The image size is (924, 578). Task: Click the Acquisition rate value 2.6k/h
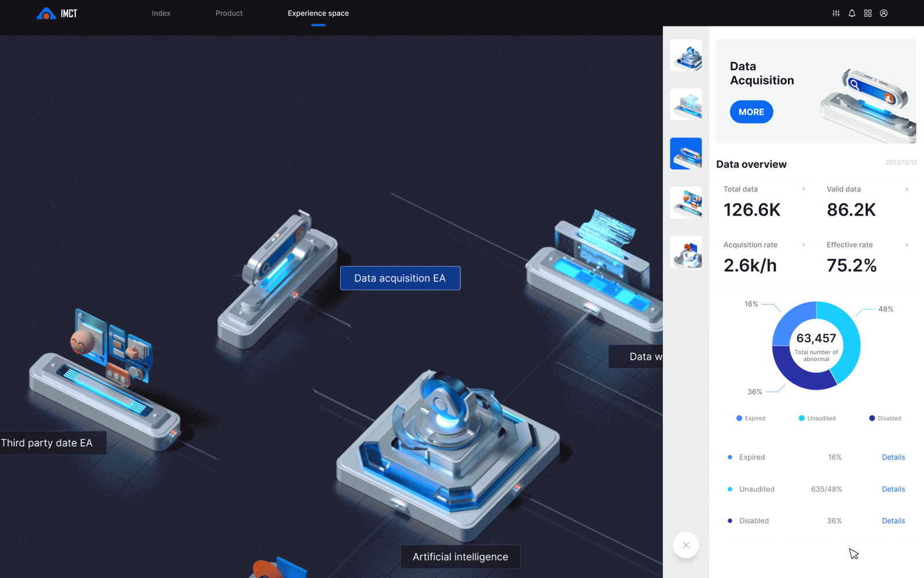[750, 265]
